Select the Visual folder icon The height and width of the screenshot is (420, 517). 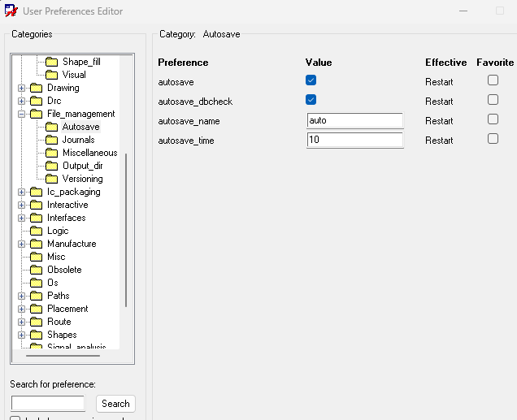click(51, 75)
